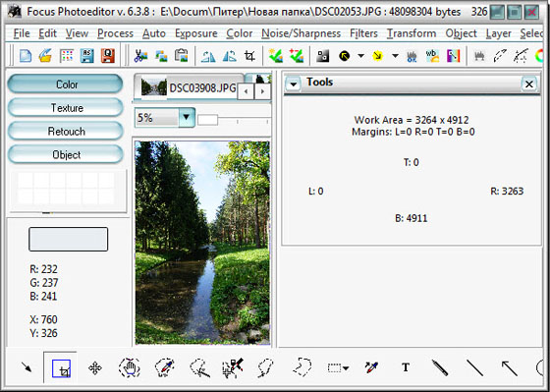The image size is (550, 392).
Task: Expand the yellow circle arrow dropdown
Action: point(395,56)
